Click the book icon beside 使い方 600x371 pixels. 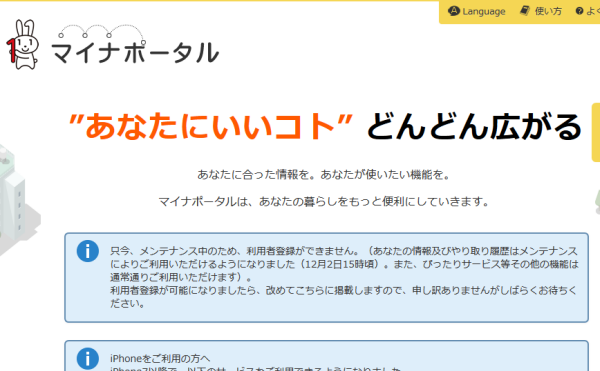525,11
